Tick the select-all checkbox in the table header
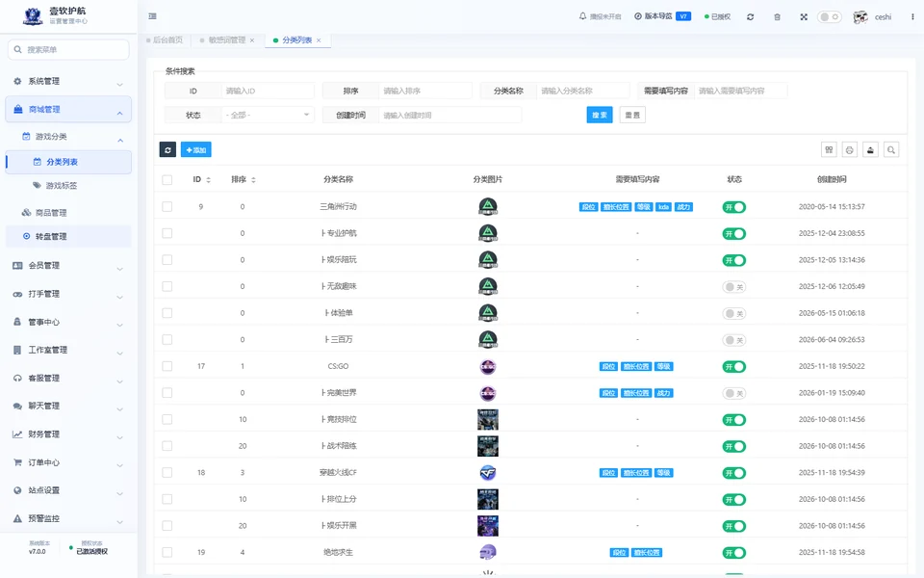The height and width of the screenshot is (578, 924). tap(167, 180)
